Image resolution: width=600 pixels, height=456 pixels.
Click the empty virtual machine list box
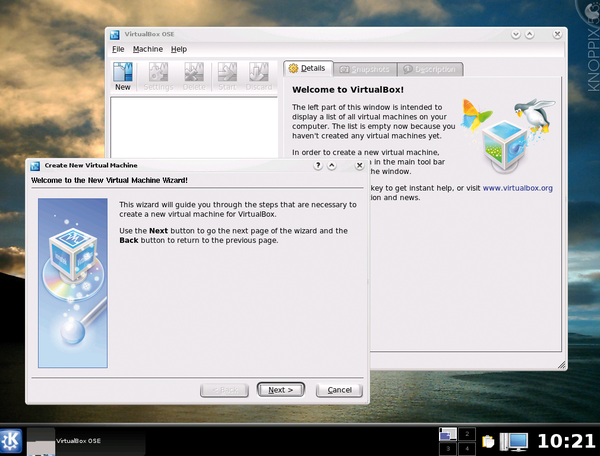coord(194,127)
